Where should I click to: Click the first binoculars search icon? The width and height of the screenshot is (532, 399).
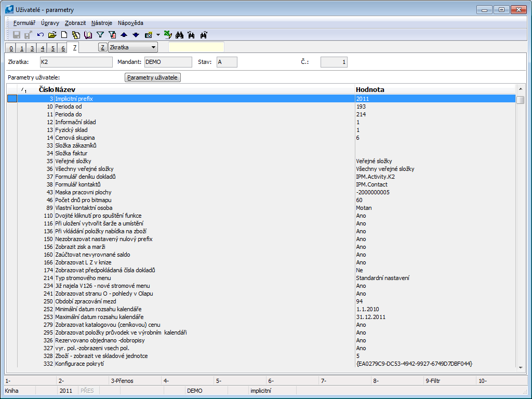180,35
